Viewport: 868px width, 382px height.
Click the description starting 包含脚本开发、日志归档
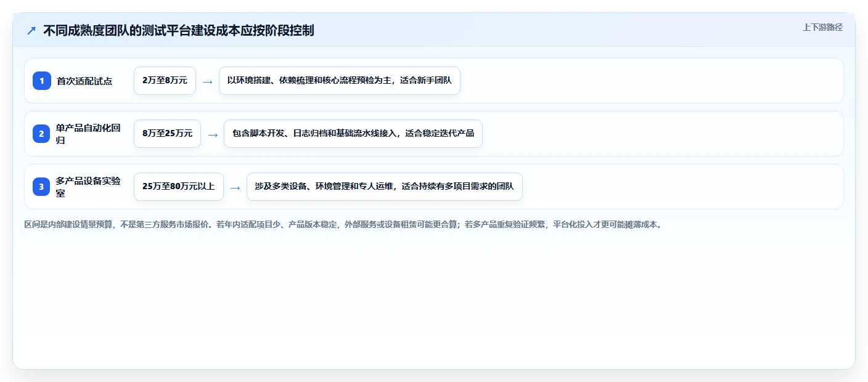(x=353, y=134)
